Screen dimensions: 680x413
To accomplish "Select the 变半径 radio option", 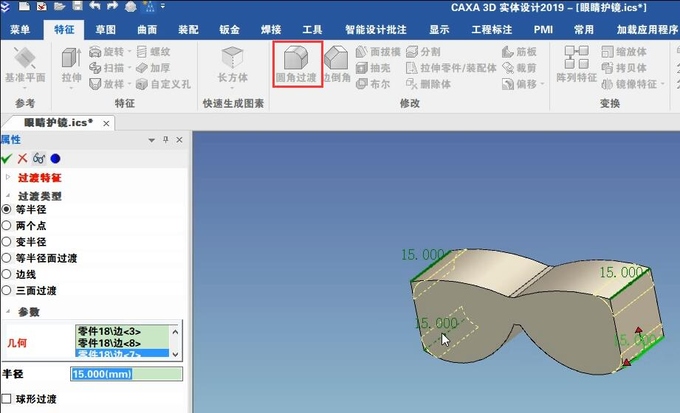I will click(7, 242).
